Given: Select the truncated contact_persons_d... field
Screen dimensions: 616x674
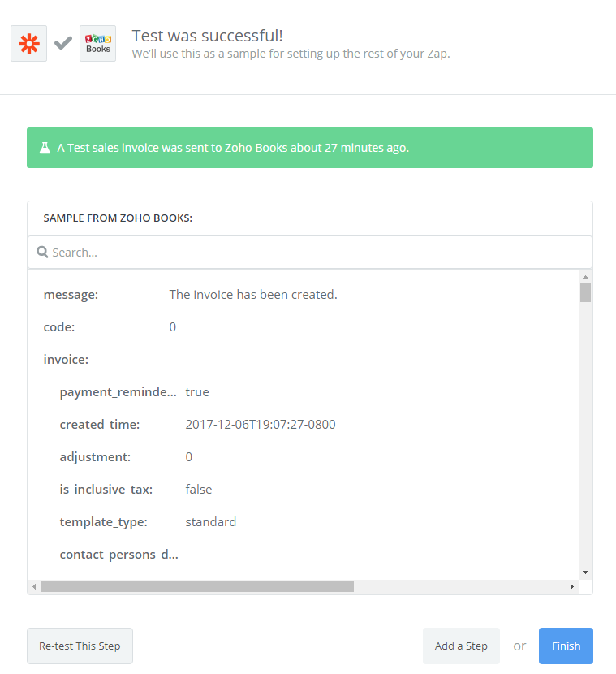Looking at the screenshot, I should [x=119, y=555].
